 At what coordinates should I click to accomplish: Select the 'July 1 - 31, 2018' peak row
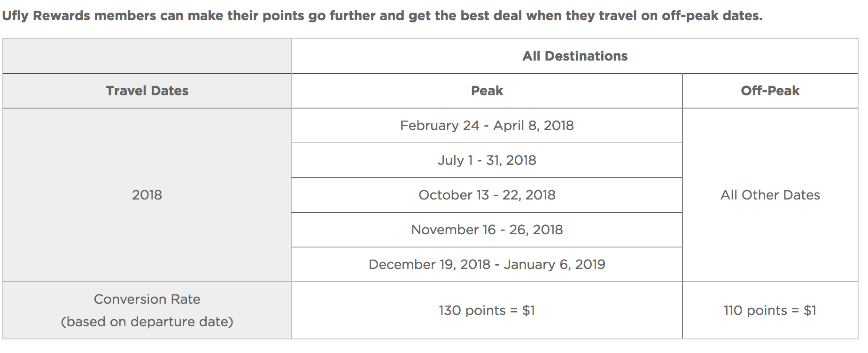[x=487, y=161]
